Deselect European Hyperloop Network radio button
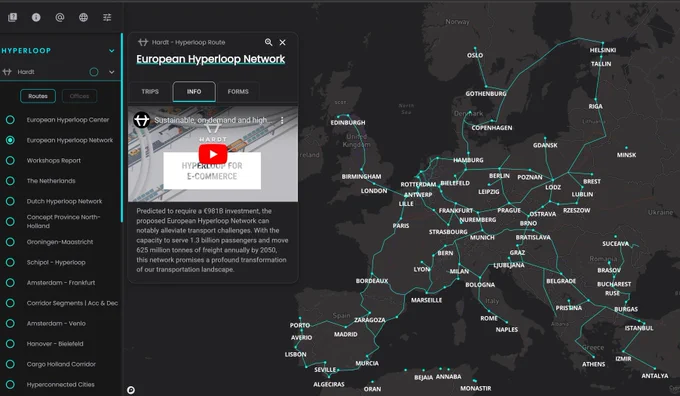 [10, 140]
